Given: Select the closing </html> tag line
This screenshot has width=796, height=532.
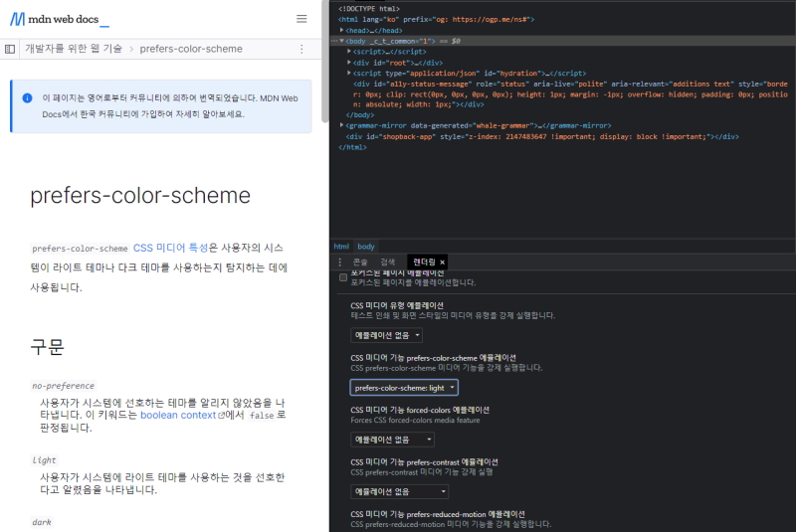Looking at the screenshot, I should click(352, 147).
